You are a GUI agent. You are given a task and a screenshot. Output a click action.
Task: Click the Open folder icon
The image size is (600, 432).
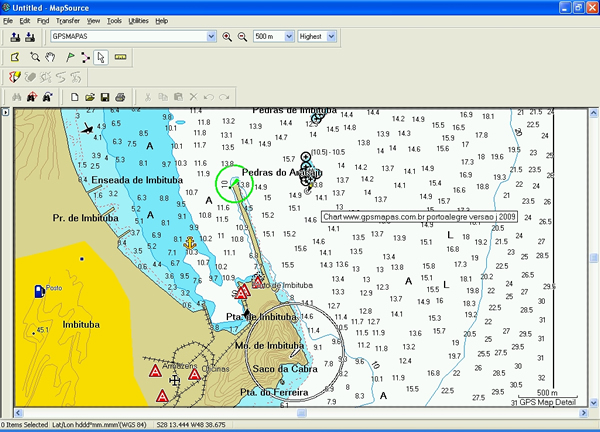click(89, 97)
